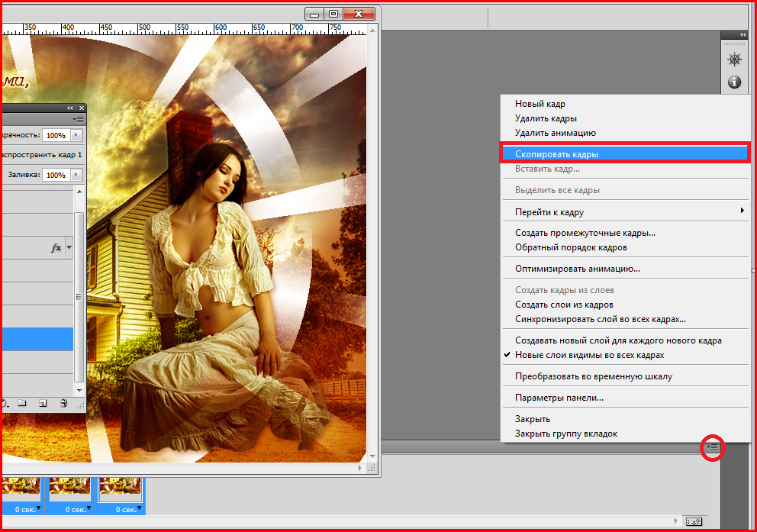This screenshot has width=757, height=532.
Task: Select the middle animation frame thumbnail
Action: (x=70, y=489)
